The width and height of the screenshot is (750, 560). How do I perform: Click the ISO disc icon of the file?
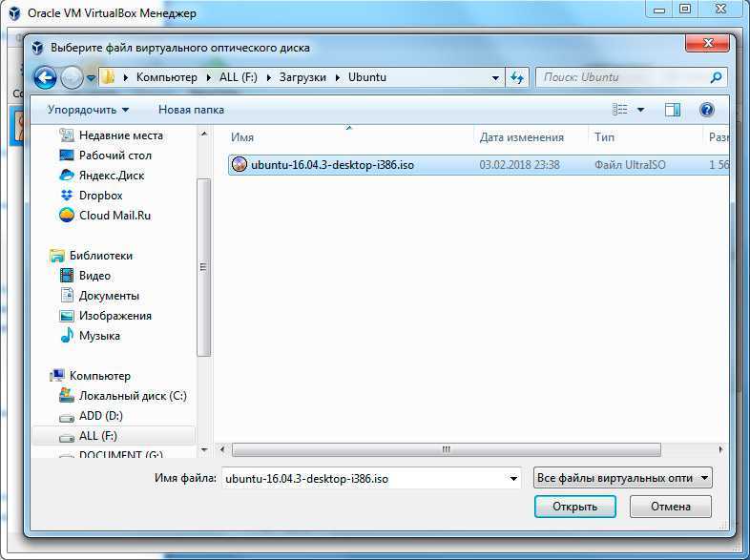pos(239,164)
